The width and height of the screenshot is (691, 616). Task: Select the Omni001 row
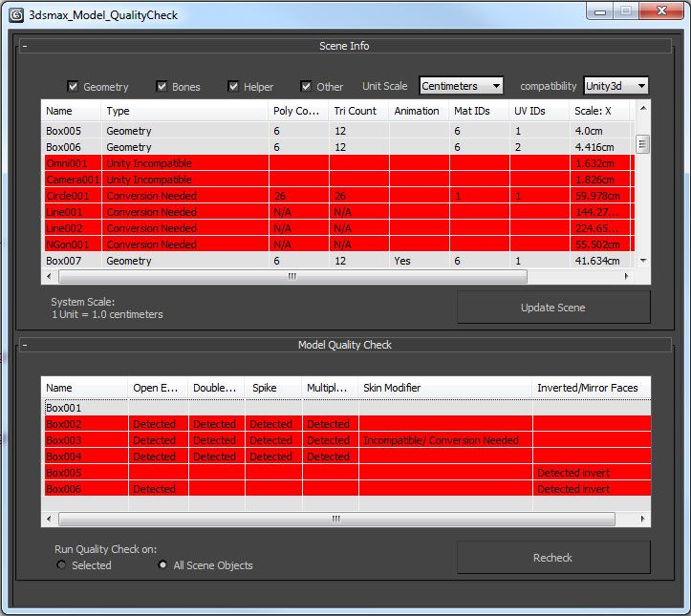pyautogui.click(x=338, y=163)
